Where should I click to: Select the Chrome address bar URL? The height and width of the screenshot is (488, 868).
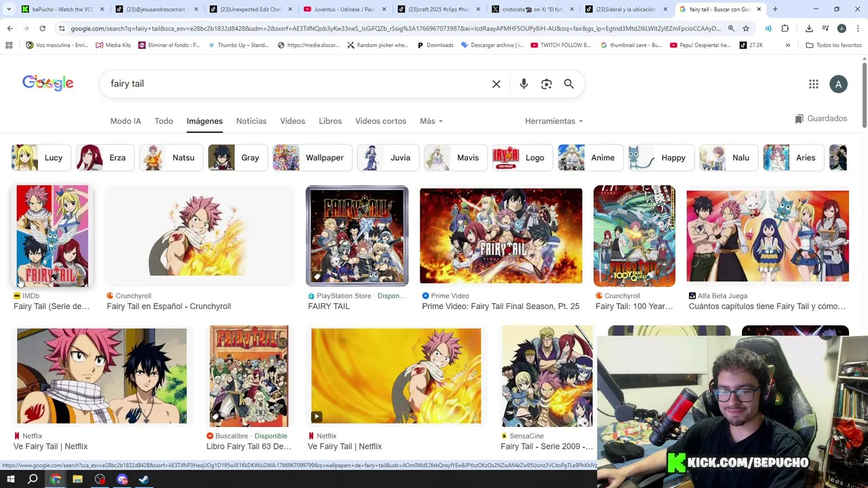pyautogui.click(x=396, y=28)
